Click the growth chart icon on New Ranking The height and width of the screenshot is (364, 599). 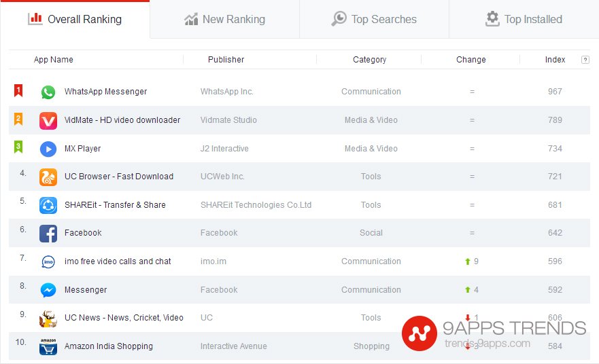click(191, 19)
